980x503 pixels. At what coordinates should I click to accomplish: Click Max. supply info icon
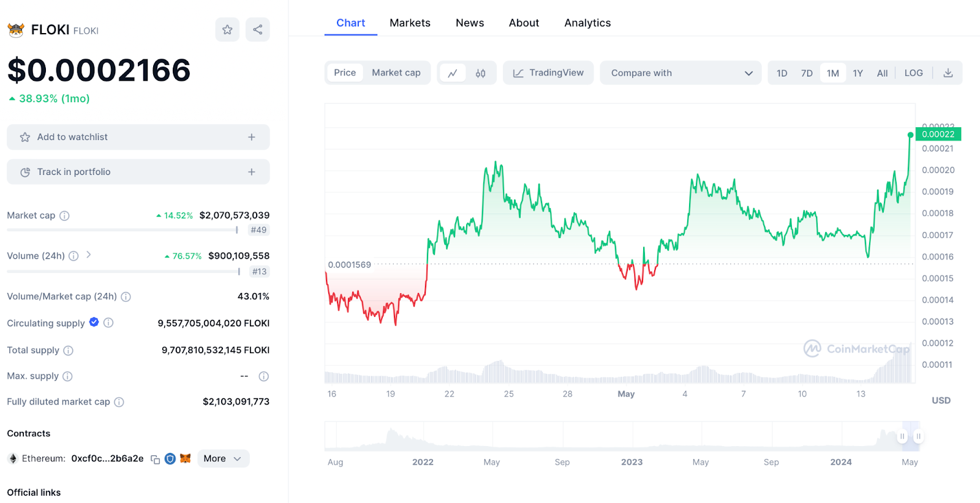[x=67, y=376]
